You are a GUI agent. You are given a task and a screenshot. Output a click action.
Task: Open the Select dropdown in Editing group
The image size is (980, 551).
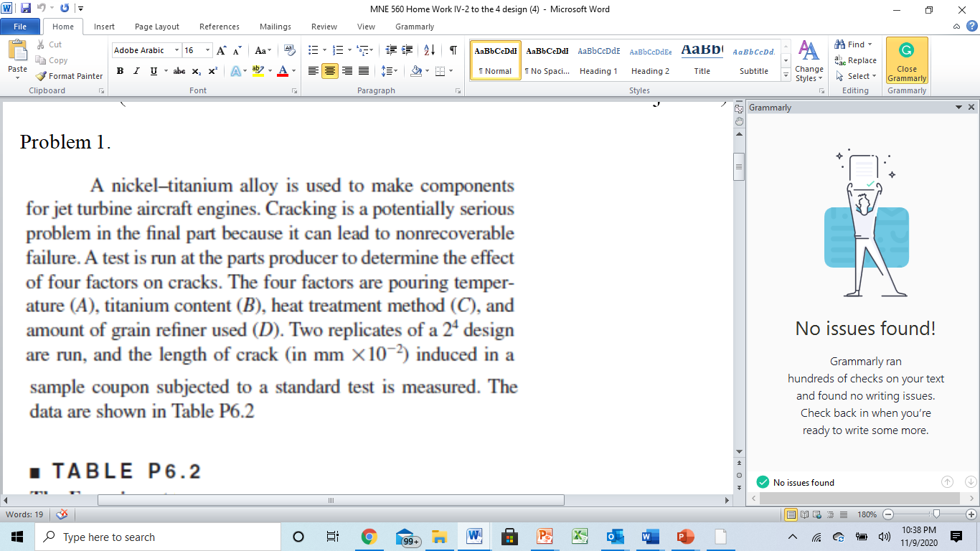pyautogui.click(x=856, y=76)
